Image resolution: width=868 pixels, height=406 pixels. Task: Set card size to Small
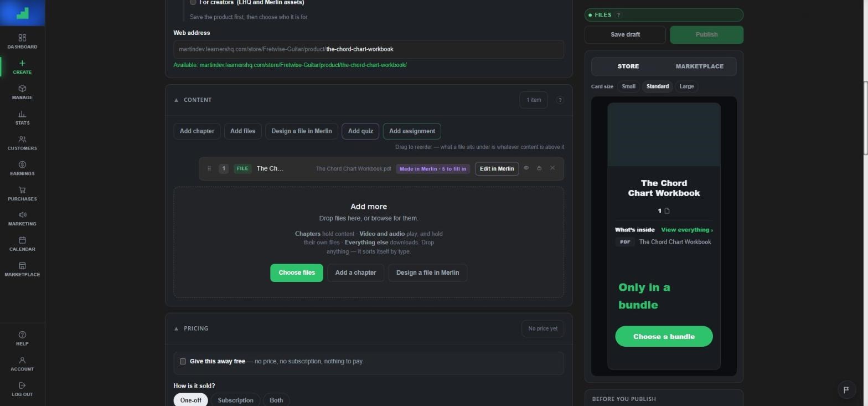click(x=628, y=86)
